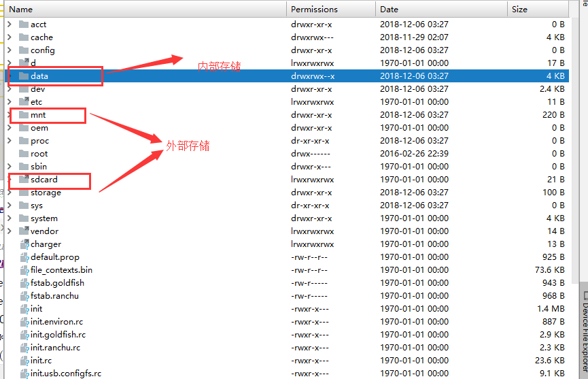Select the system folder name

[x=44, y=218]
